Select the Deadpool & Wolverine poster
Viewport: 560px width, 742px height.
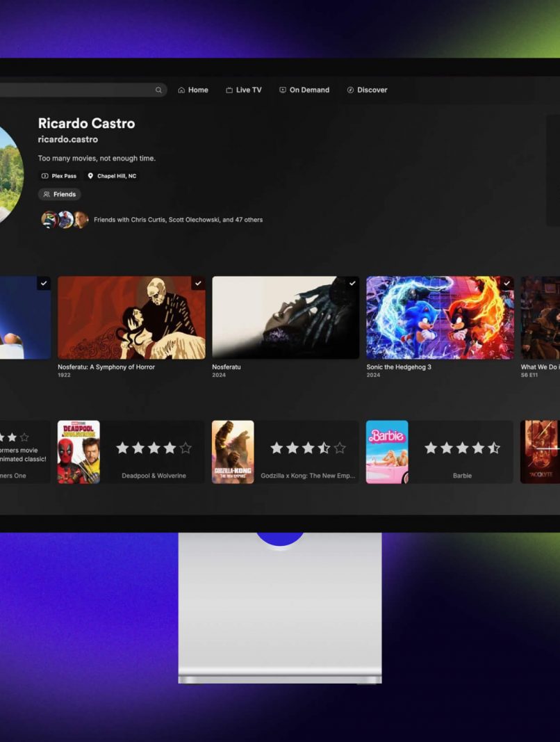[x=79, y=451]
